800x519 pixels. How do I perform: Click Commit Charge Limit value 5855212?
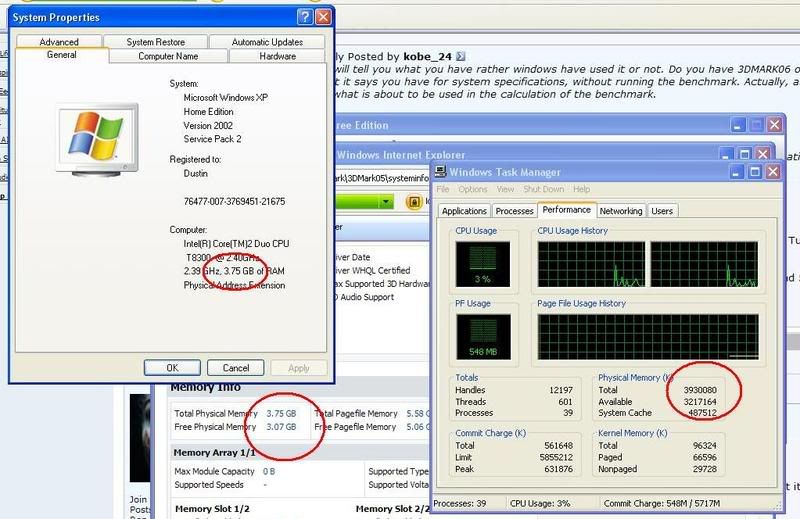click(x=556, y=457)
